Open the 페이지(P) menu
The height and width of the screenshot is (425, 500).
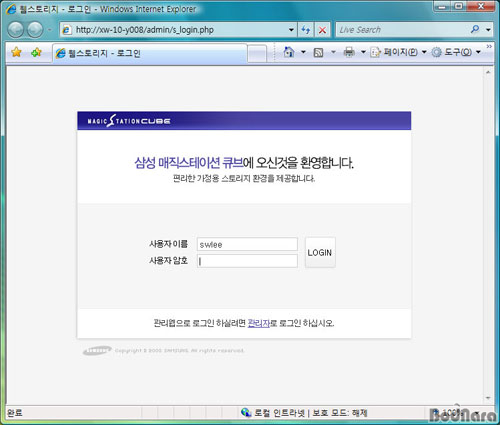click(398, 52)
